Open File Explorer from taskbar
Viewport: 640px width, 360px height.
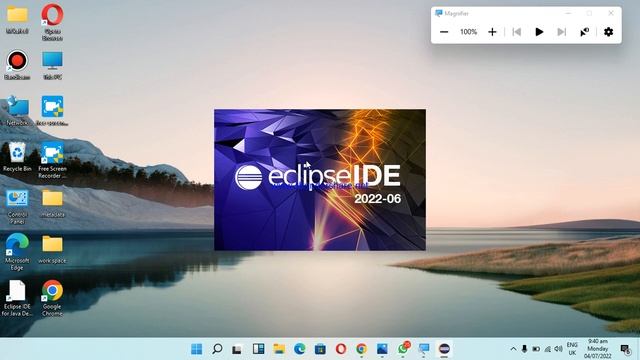pos(279,349)
